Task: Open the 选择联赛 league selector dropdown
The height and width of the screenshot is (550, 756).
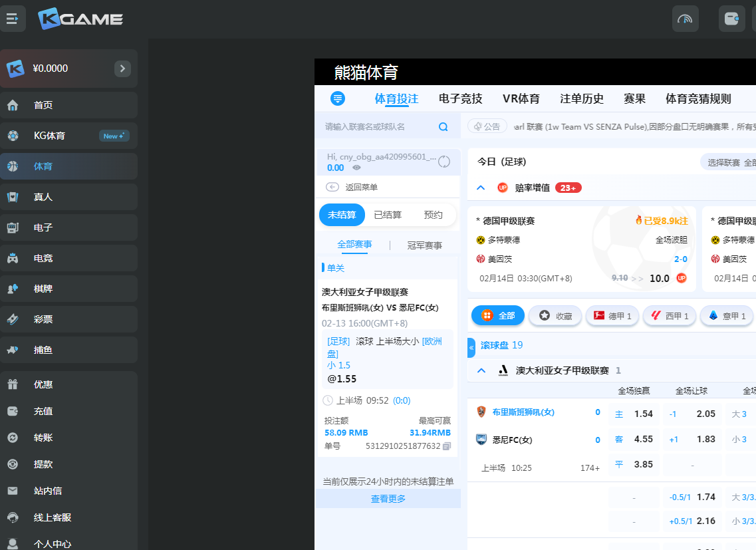Action: [x=728, y=162]
